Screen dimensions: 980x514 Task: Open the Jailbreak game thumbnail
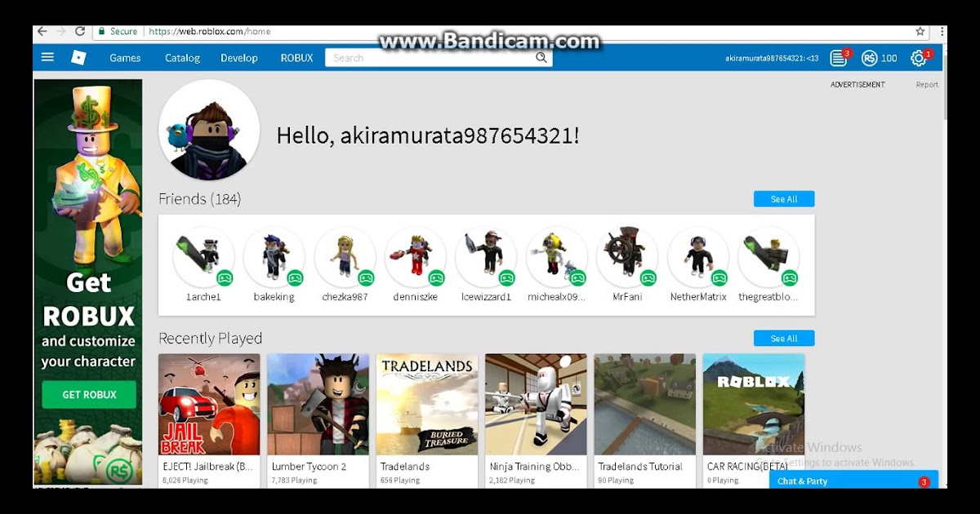tap(209, 405)
